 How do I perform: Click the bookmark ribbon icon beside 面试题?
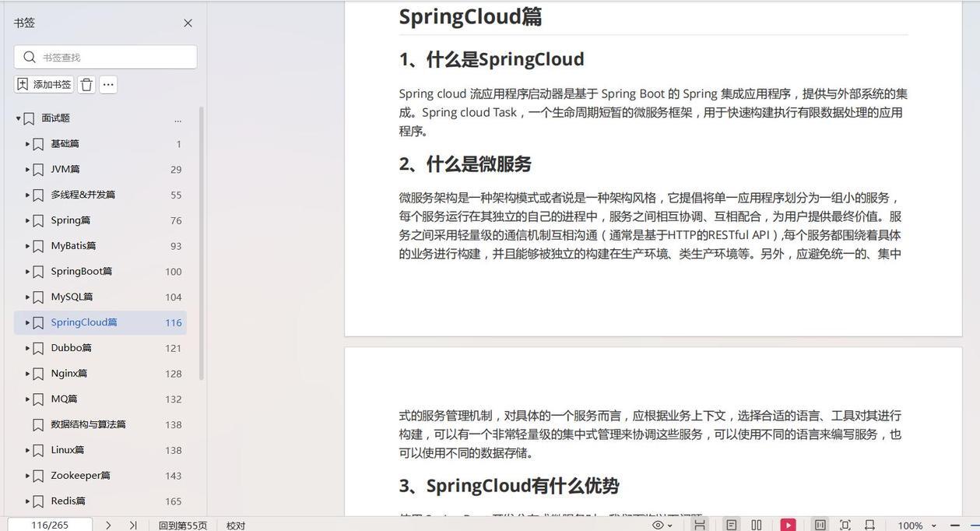click(29, 118)
